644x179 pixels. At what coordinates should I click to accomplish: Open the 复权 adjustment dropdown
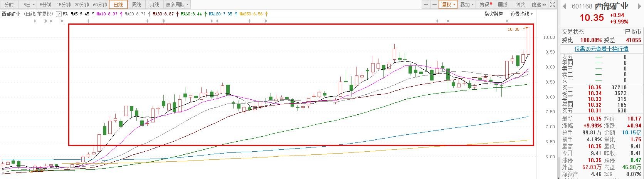[x=448, y=5]
